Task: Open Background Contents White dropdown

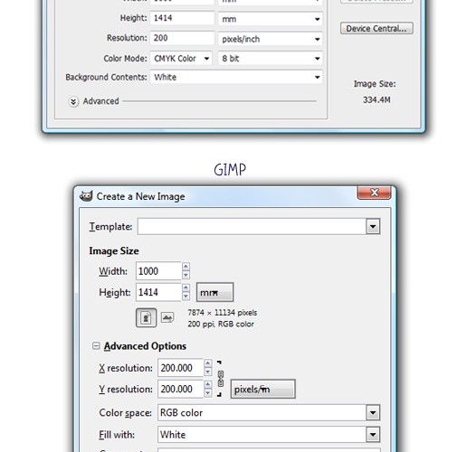Action: coord(236,77)
